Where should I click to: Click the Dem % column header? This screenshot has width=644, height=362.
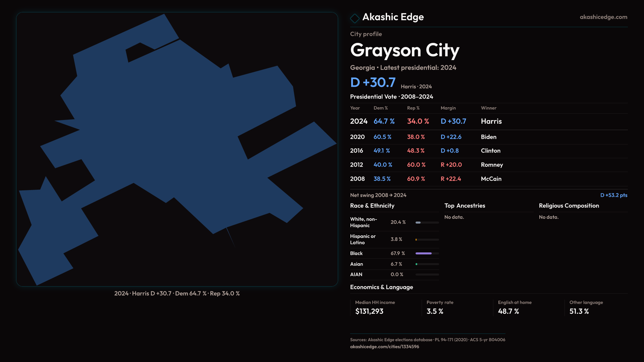click(x=380, y=108)
